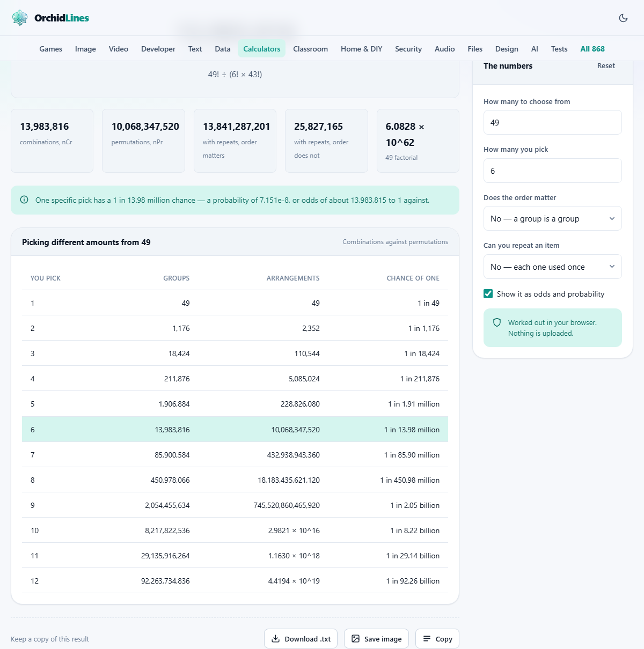Go to the Audio category tab
This screenshot has width=644, height=649.
click(445, 49)
